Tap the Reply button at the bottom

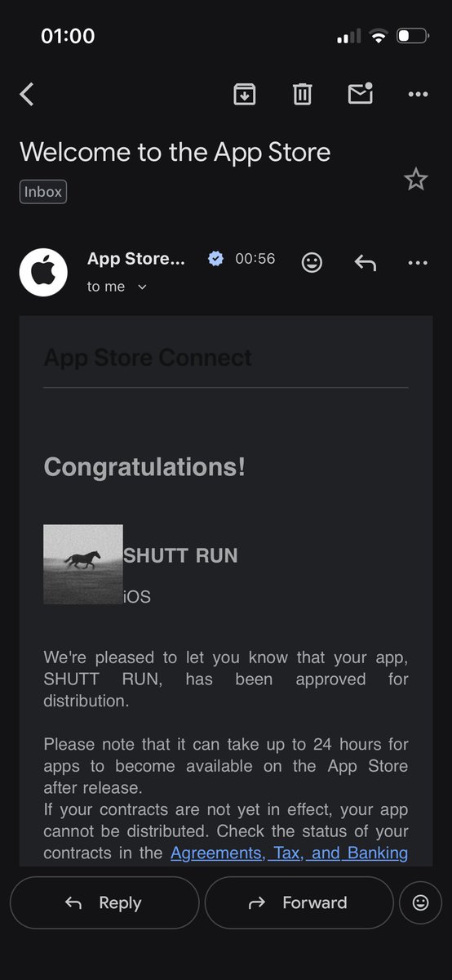[104, 902]
